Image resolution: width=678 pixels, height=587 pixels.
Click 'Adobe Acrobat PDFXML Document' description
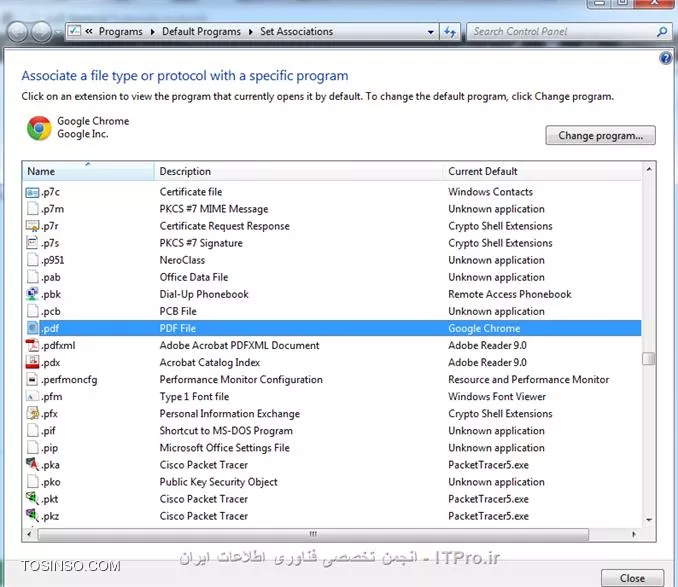point(240,345)
